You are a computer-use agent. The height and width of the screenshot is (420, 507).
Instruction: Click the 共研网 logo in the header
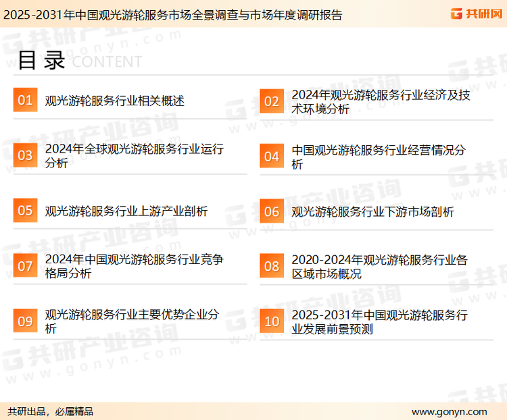[477, 14]
